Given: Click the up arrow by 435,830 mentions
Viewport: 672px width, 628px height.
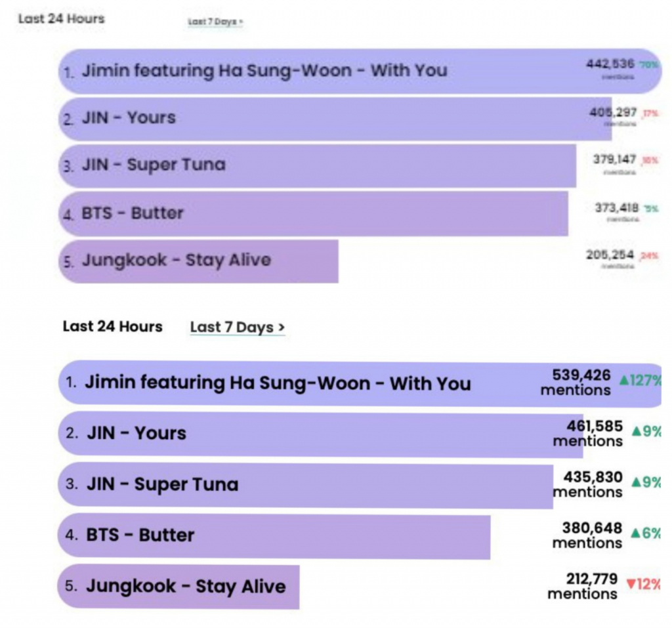Looking at the screenshot, I should click(x=637, y=482).
